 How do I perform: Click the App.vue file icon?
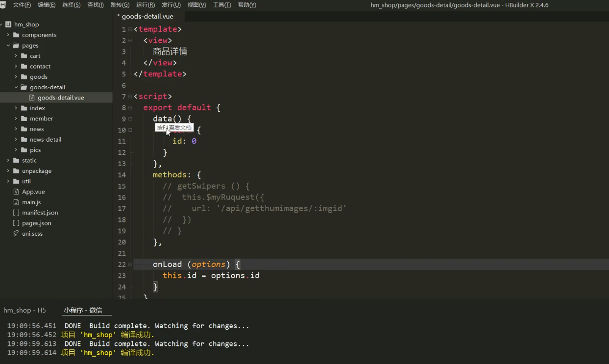(16, 192)
